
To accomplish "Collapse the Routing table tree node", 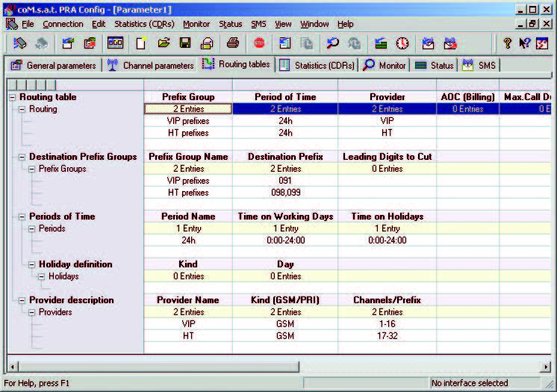I will click(13, 97).
